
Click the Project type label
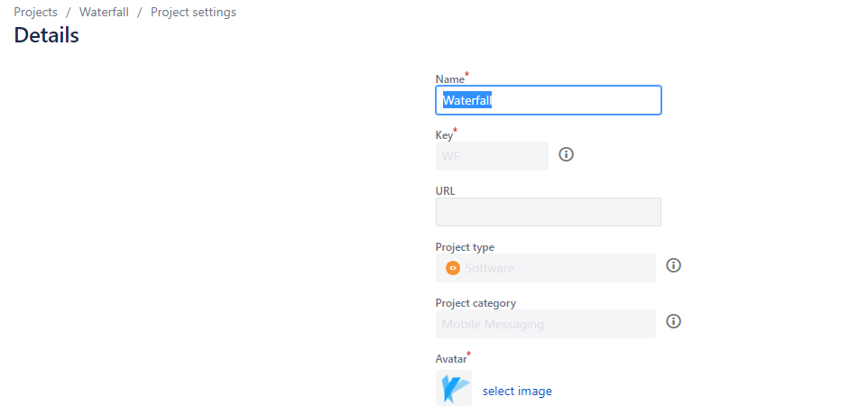[465, 247]
